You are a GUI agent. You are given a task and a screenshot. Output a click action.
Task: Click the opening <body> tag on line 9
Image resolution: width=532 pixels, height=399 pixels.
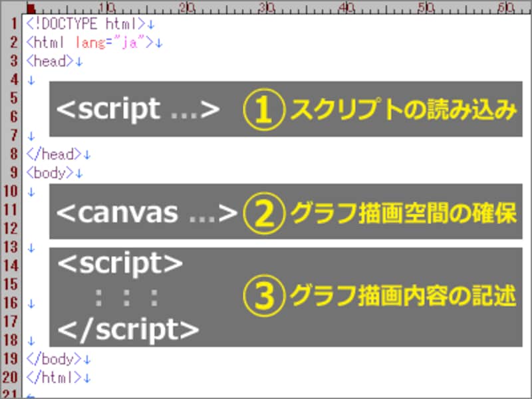click(50, 173)
